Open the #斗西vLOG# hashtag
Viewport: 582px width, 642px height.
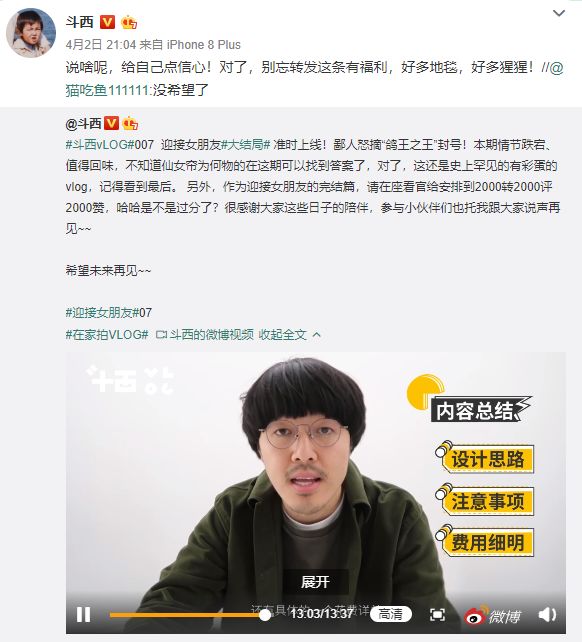pos(100,145)
